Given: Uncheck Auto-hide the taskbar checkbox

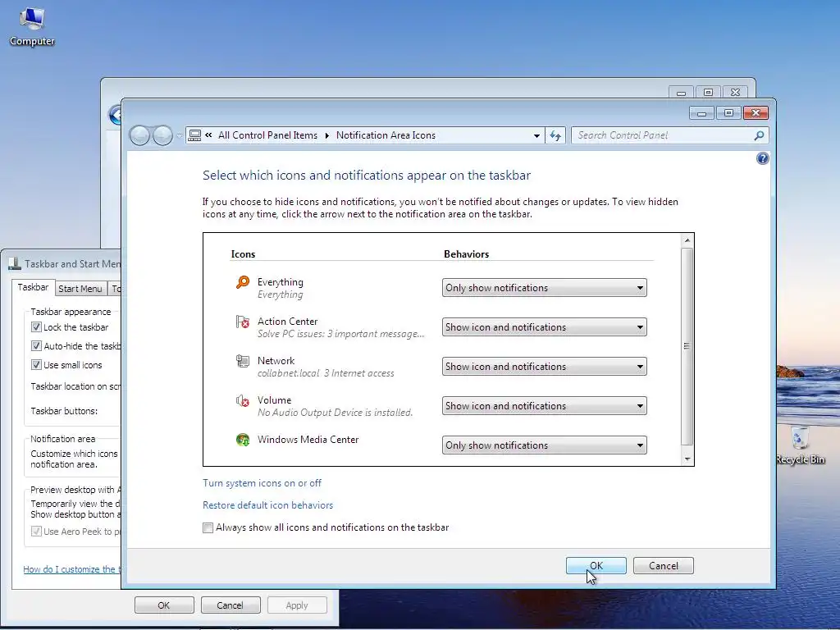Looking at the screenshot, I should tap(36, 346).
